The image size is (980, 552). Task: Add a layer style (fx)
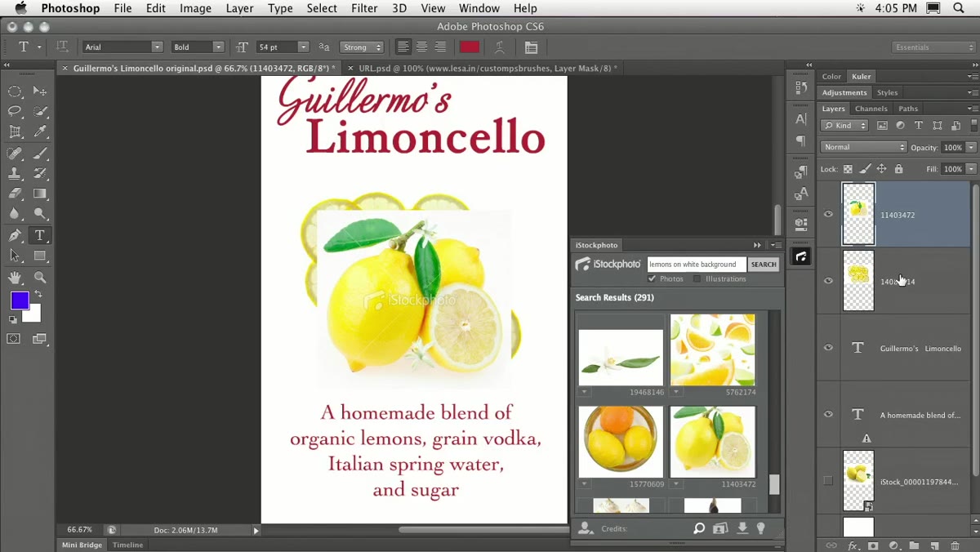pos(853,545)
